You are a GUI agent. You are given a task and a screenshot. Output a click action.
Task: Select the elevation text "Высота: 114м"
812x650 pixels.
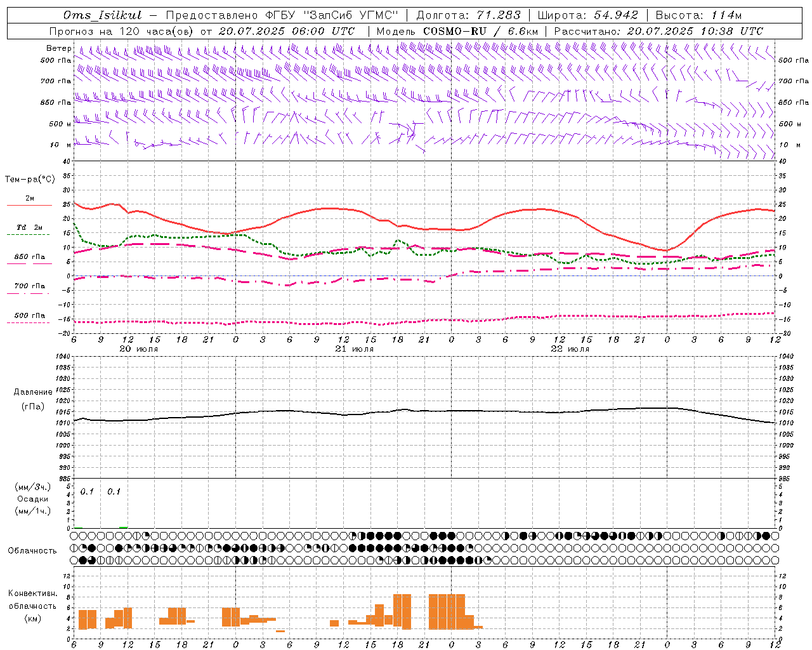tap(698, 15)
